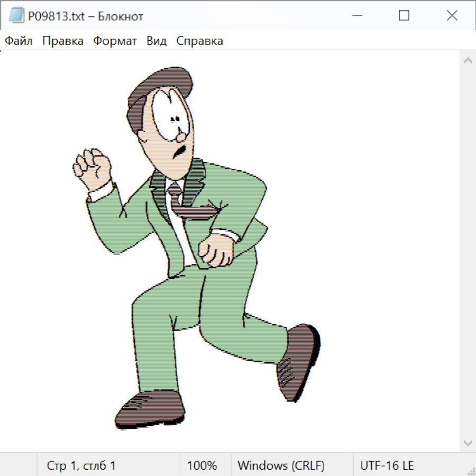This screenshot has height=476, width=476.
Task: Click Windows (CRLF) line ending indicator
Action: [281, 465]
